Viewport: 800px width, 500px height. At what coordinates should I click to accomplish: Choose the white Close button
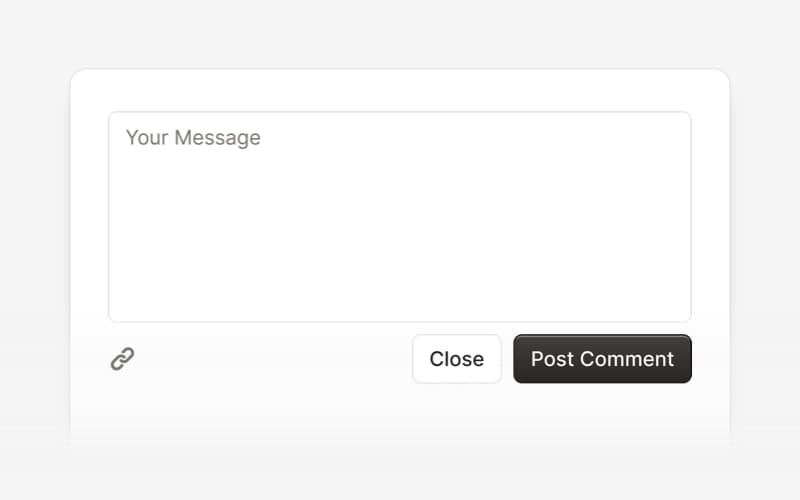click(457, 359)
